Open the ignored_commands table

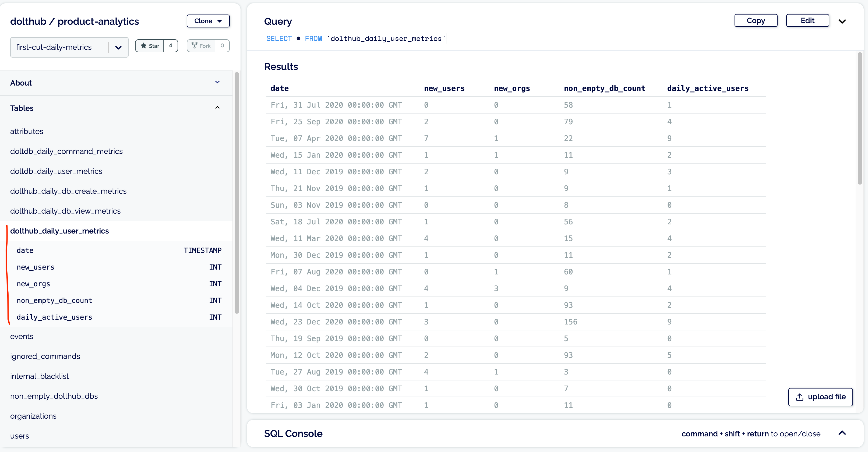coord(45,356)
